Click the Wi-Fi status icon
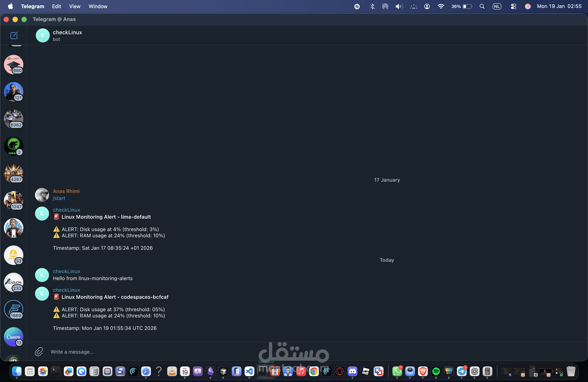This screenshot has height=382, width=588. 441,6
